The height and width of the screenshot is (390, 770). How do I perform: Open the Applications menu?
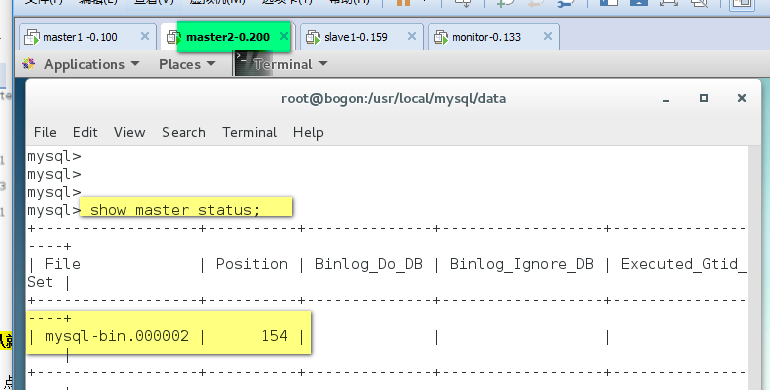91,64
